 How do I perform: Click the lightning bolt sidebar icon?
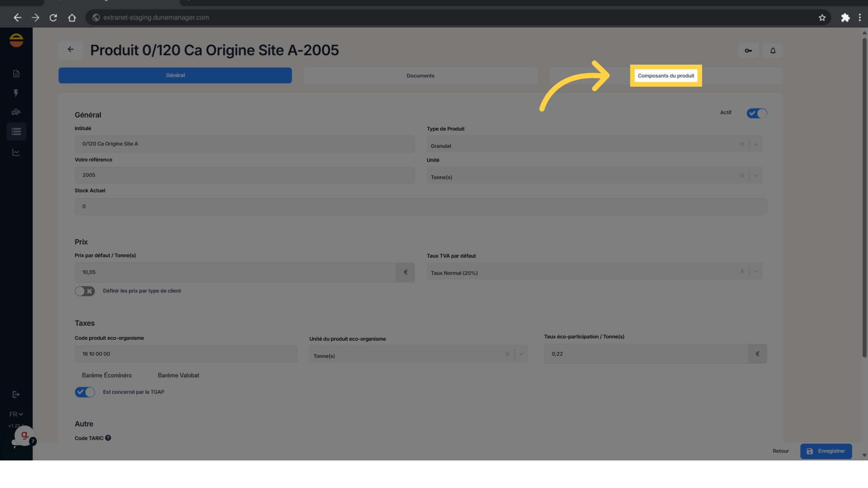(x=16, y=93)
